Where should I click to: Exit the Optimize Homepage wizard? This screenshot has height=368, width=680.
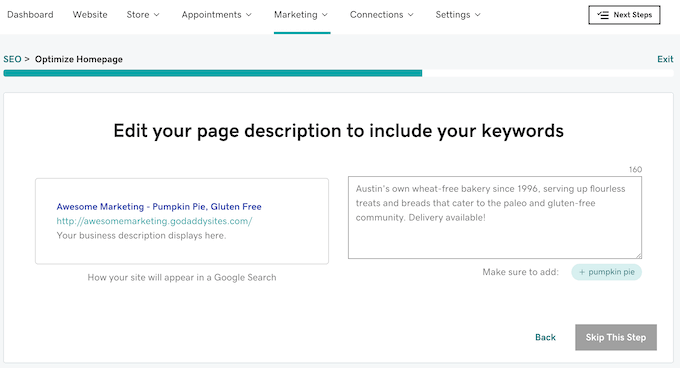pos(665,59)
